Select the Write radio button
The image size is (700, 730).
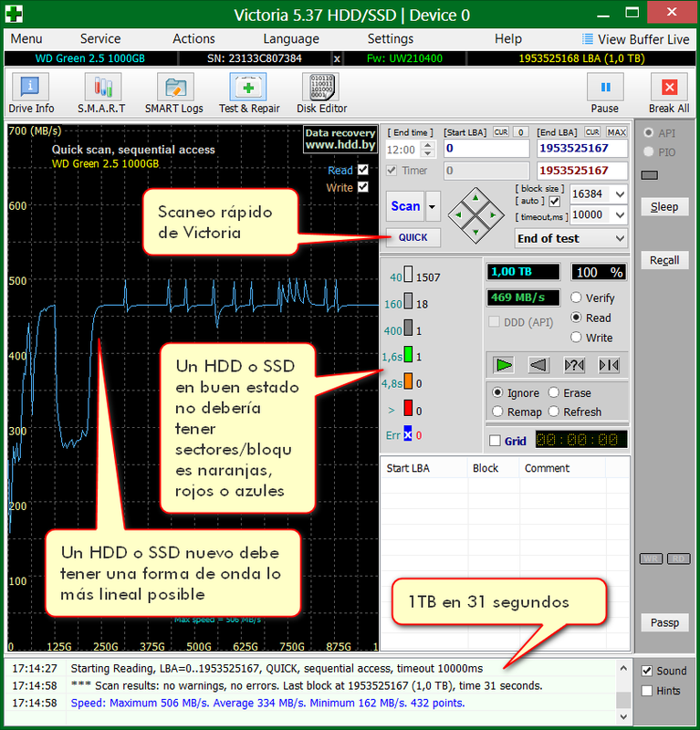pos(576,337)
